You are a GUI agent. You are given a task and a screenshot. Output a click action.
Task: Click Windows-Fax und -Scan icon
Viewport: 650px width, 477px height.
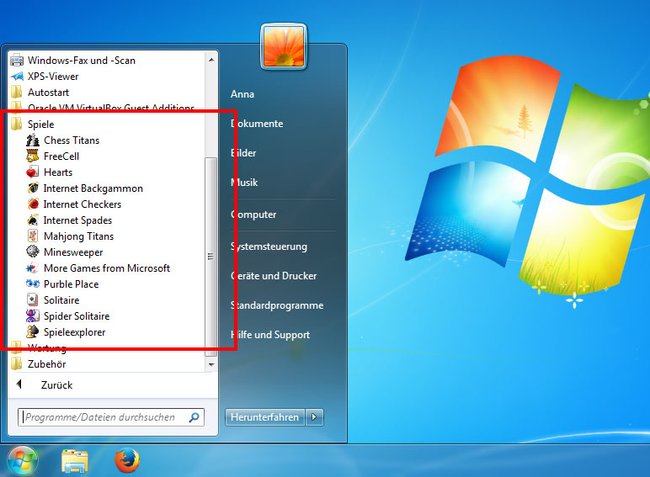point(17,60)
